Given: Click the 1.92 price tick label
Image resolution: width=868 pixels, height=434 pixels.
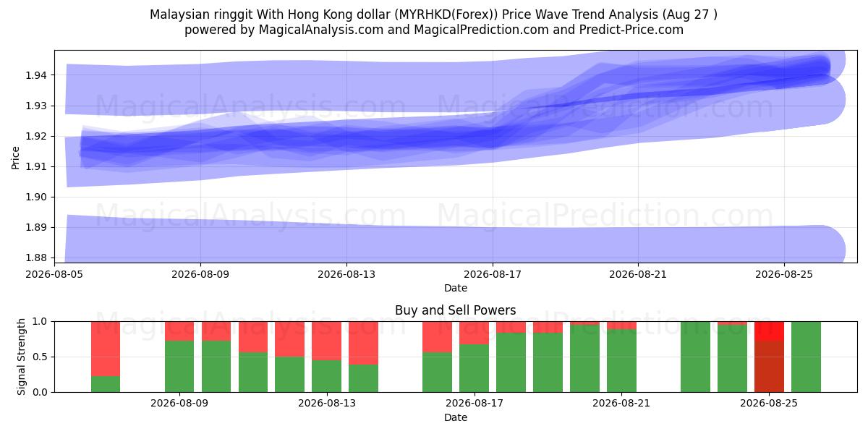Looking at the screenshot, I should point(37,136).
